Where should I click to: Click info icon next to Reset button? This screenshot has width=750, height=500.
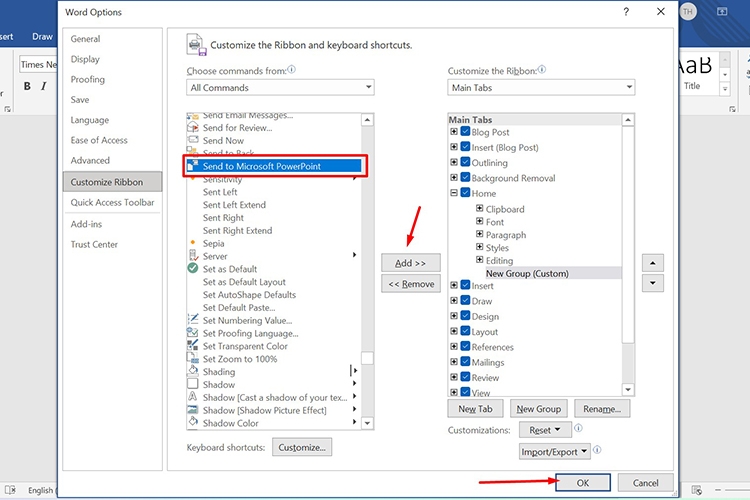[578, 428]
